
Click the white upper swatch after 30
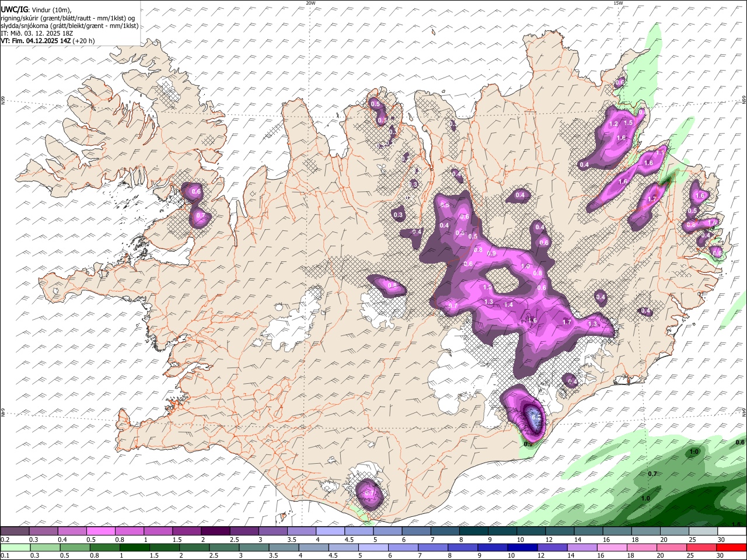tap(731, 531)
